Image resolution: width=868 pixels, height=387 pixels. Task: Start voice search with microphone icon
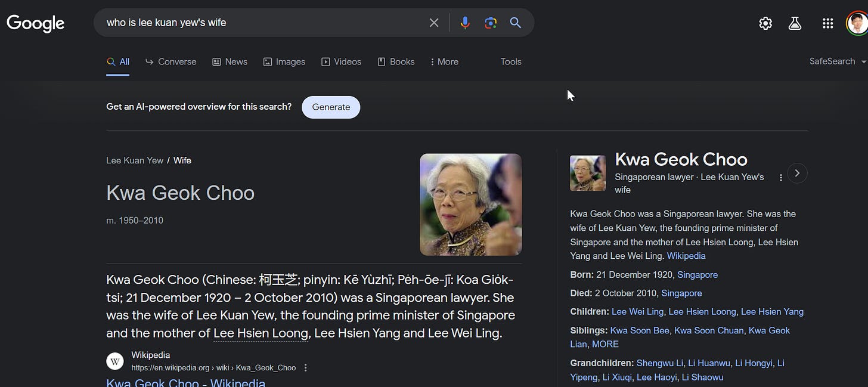[x=465, y=23]
